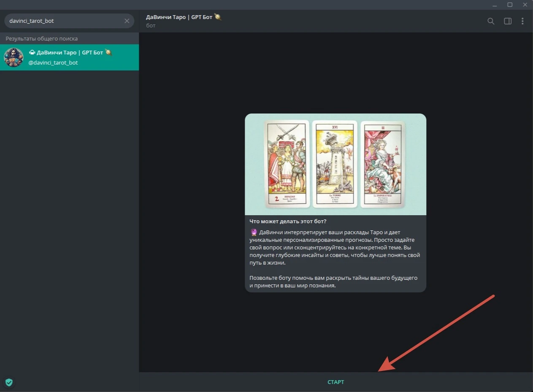Image resolution: width=533 pixels, height=392 pixels.
Task: Click the chat title ДаВинчи Таро | GPT Бот
Action: (x=184, y=17)
